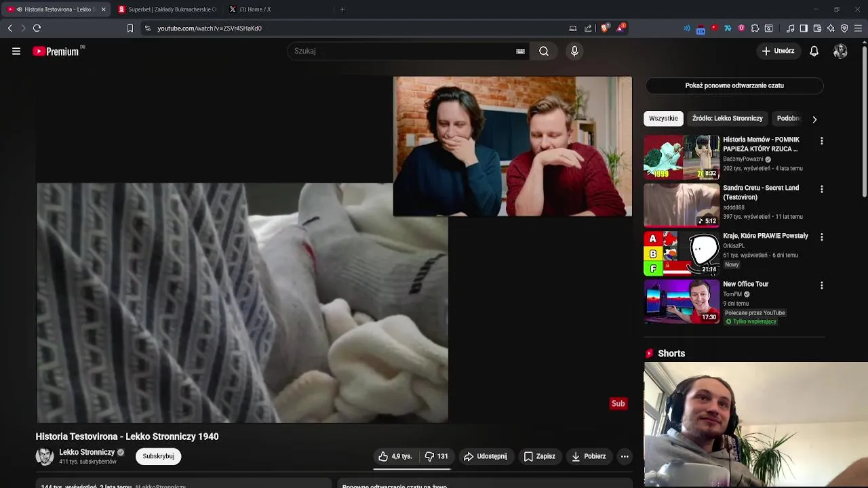Click the search magnifier button
This screenshot has width=868, height=488.
[544, 51]
